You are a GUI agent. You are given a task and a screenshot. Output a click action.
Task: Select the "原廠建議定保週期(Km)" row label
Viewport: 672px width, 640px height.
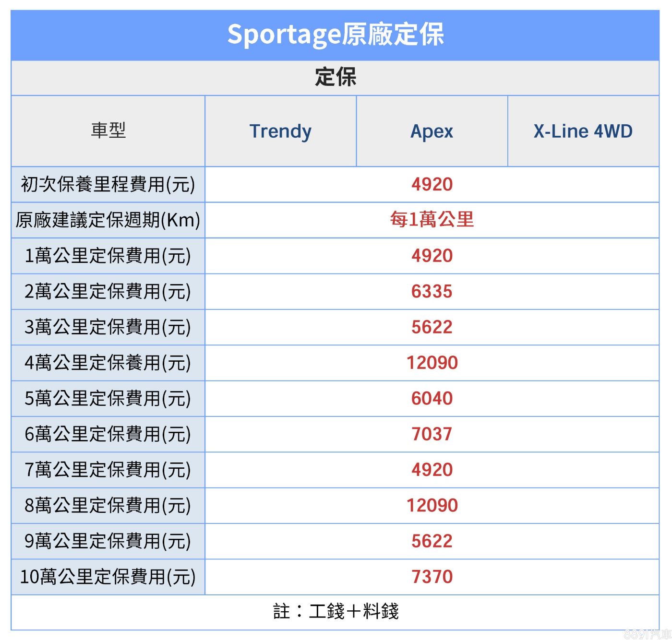point(108,220)
